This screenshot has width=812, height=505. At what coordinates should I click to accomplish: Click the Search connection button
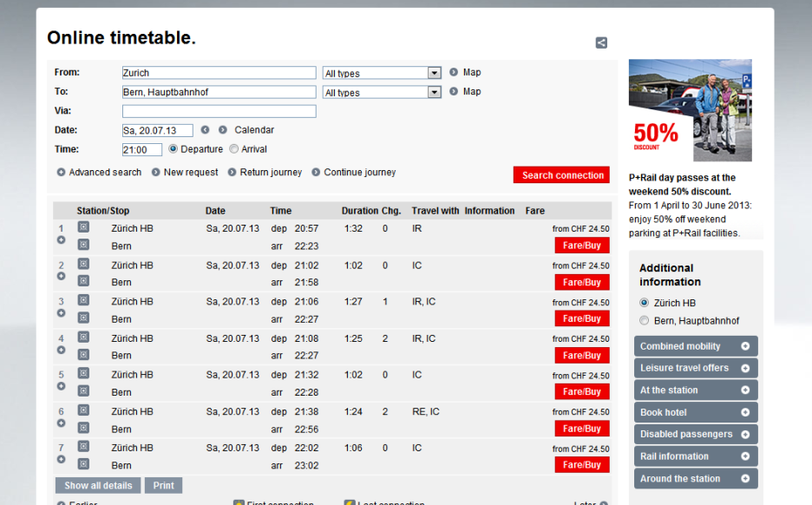[x=561, y=175]
